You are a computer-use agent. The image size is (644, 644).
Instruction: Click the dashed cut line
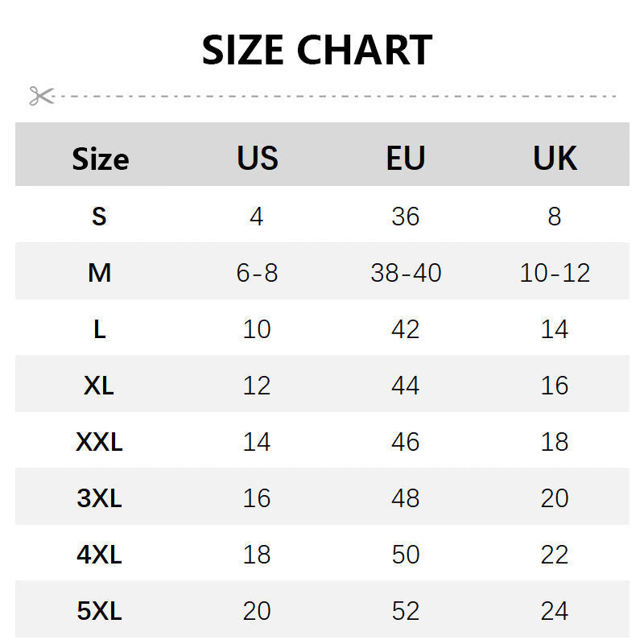tap(335, 97)
